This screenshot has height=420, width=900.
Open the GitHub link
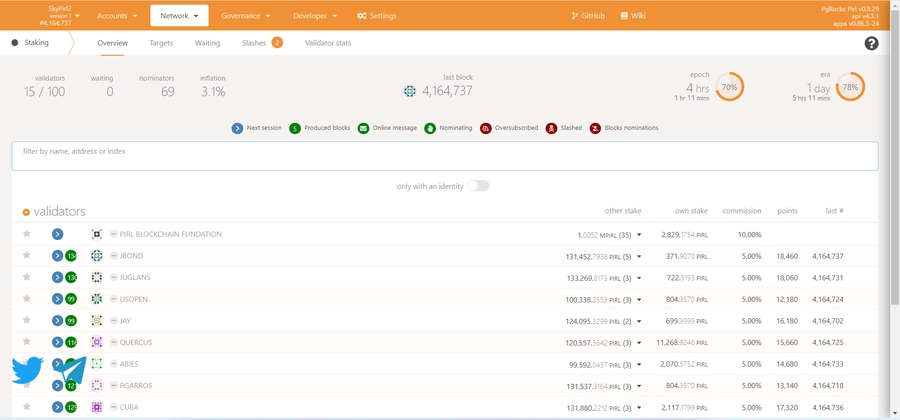tap(588, 16)
